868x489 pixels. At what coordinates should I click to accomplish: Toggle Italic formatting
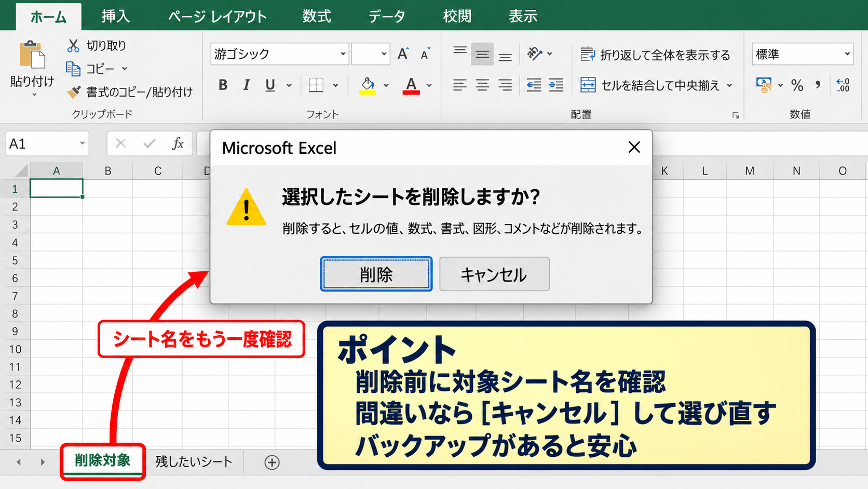tap(247, 85)
